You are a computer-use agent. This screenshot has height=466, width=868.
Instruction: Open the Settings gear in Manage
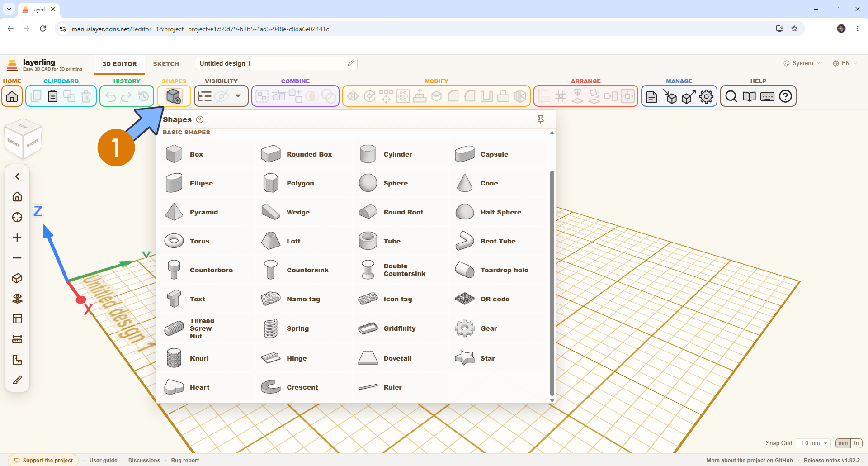tap(706, 96)
